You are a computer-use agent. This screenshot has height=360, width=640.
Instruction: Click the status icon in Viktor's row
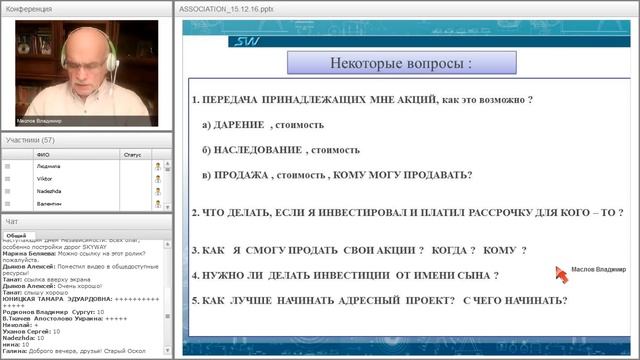(158, 179)
